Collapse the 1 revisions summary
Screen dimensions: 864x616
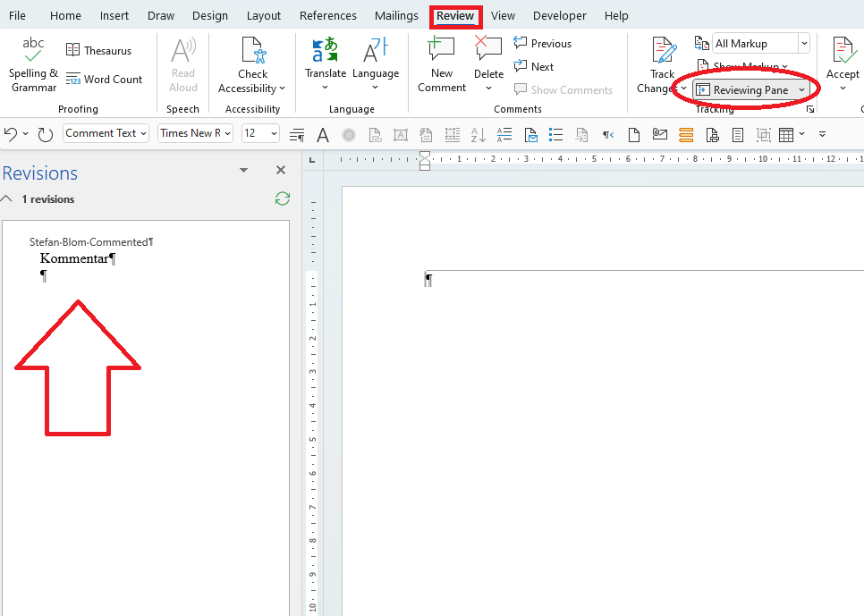pyautogui.click(x=6, y=198)
